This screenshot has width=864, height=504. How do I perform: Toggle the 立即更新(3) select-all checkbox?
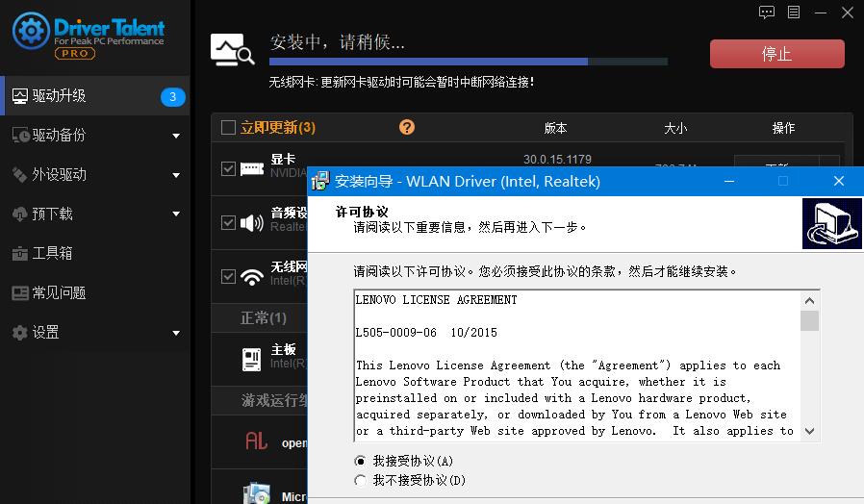[x=228, y=127]
